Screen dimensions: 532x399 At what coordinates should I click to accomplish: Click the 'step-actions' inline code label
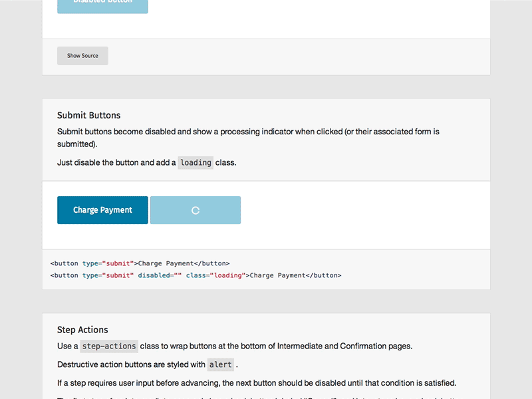click(109, 346)
